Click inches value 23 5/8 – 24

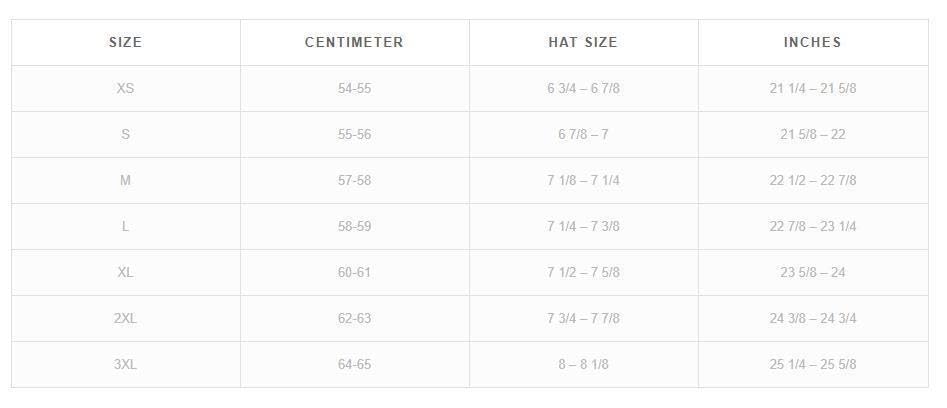[812, 272]
